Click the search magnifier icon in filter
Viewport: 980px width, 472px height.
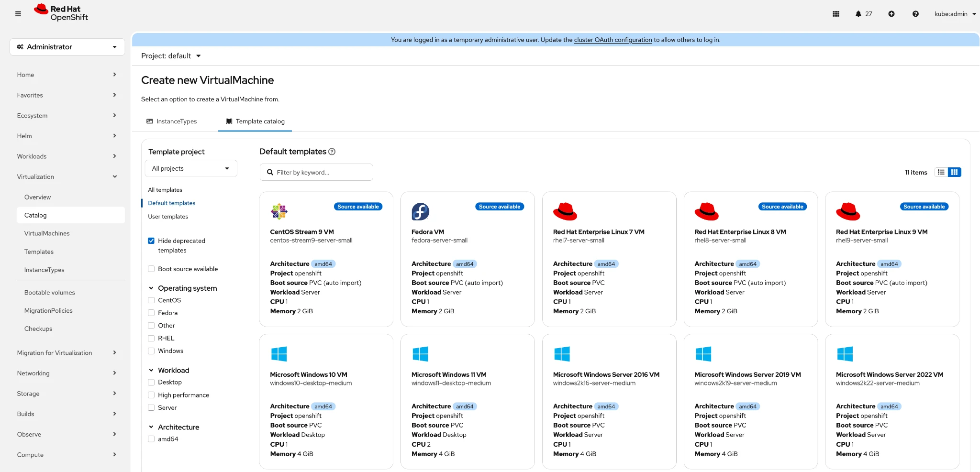[270, 172]
